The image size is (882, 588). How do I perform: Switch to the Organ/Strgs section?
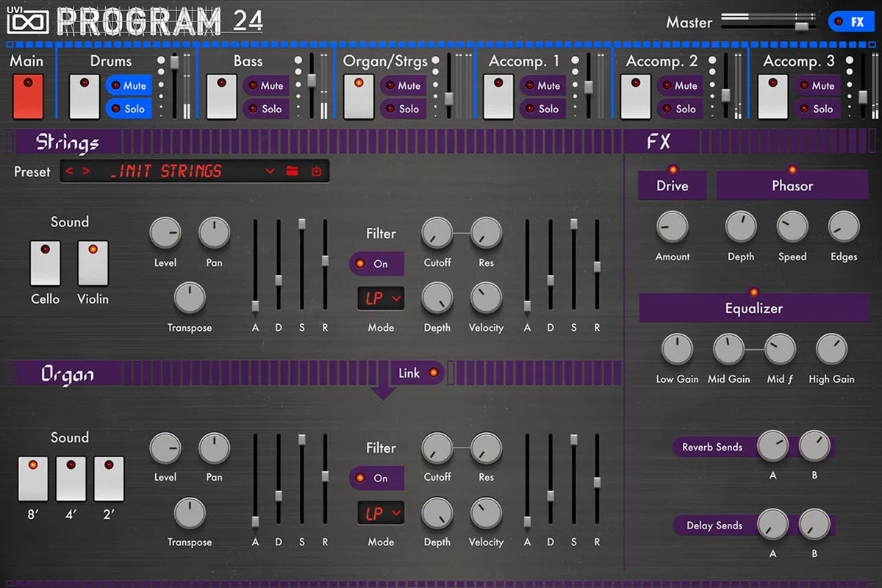point(359,96)
